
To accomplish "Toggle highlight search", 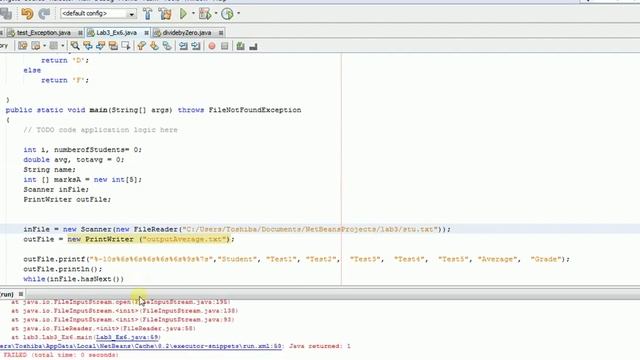I will coord(113,46).
